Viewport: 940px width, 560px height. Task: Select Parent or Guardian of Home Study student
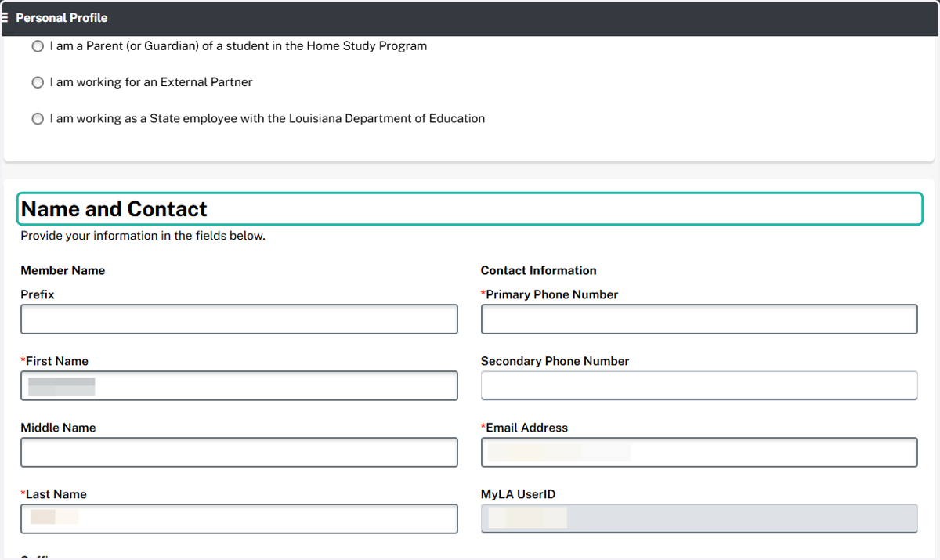(38, 46)
